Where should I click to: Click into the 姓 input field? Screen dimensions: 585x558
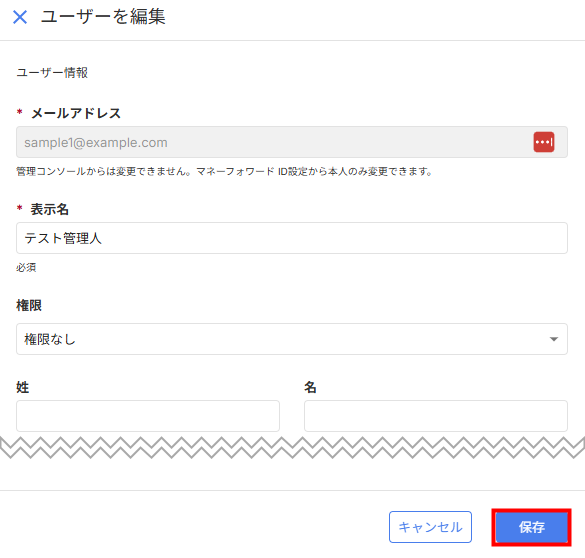click(x=148, y=416)
